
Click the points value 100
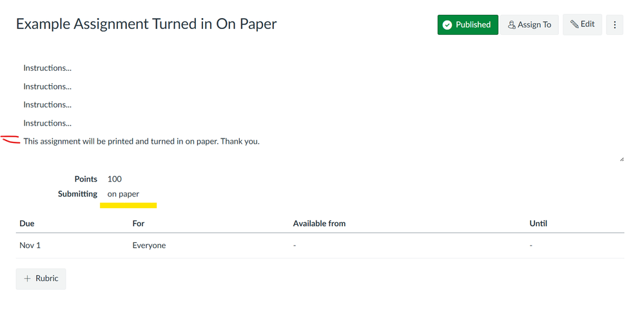[115, 179]
